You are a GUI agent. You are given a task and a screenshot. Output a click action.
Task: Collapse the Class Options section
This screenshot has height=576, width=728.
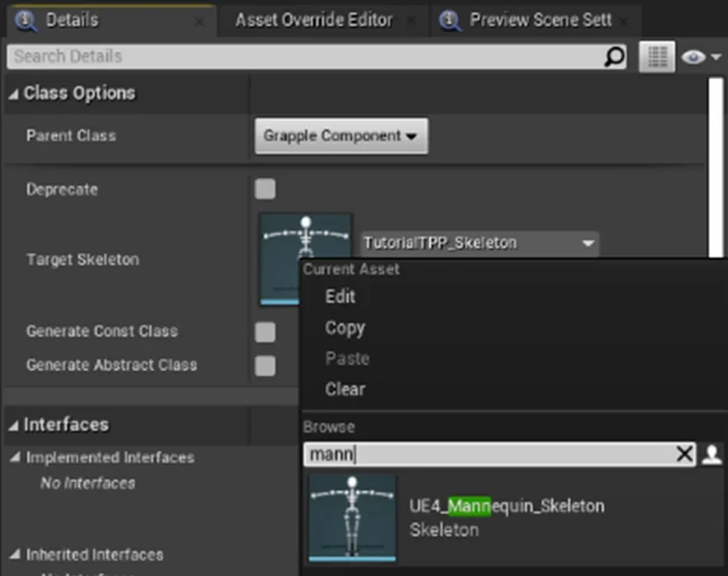pyautogui.click(x=13, y=94)
